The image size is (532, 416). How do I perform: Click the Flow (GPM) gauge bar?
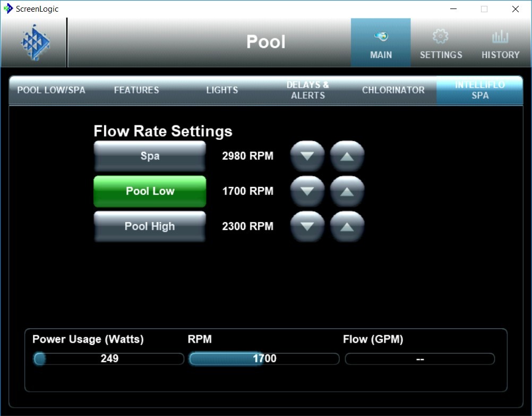coord(419,359)
